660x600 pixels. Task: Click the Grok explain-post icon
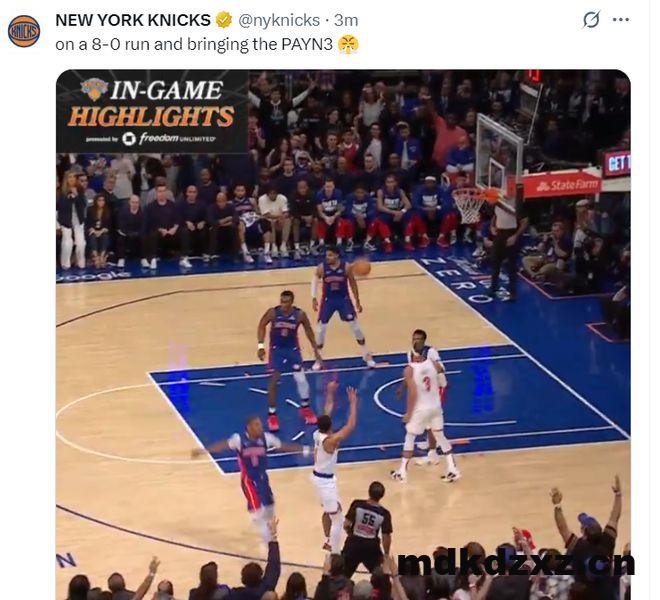click(x=591, y=19)
